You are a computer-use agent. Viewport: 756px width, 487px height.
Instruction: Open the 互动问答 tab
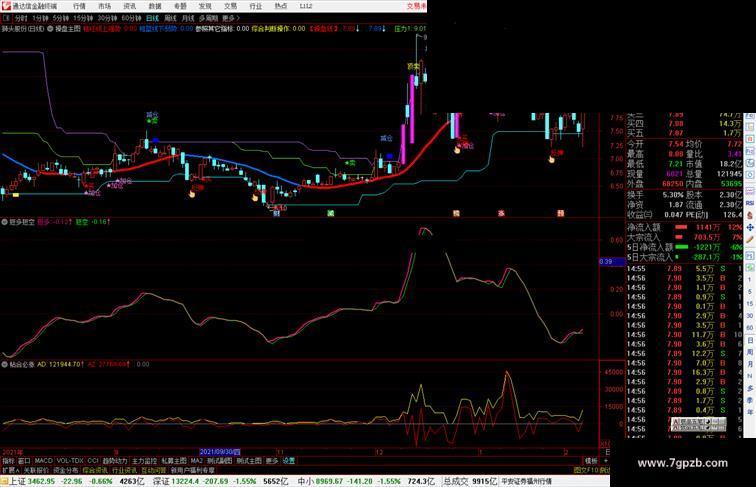pos(154,470)
